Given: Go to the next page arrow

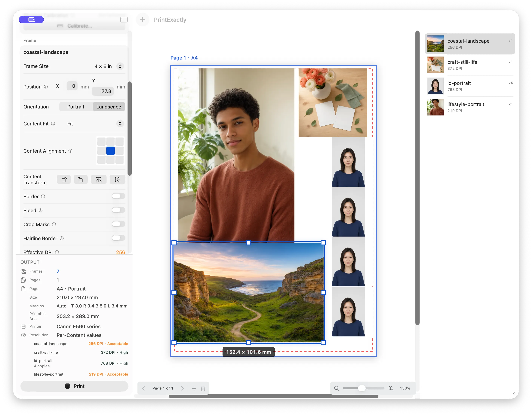Looking at the screenshot, I should 182,388.
